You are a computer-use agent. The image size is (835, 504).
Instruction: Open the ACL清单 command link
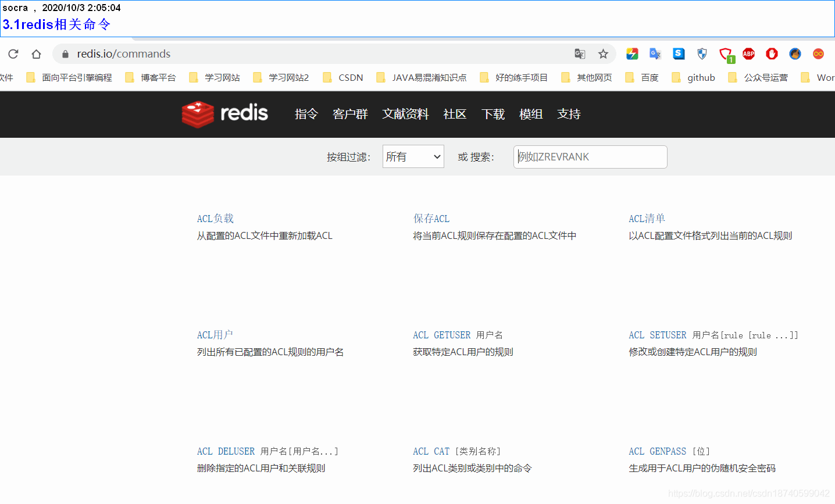[x=647, y=219]
